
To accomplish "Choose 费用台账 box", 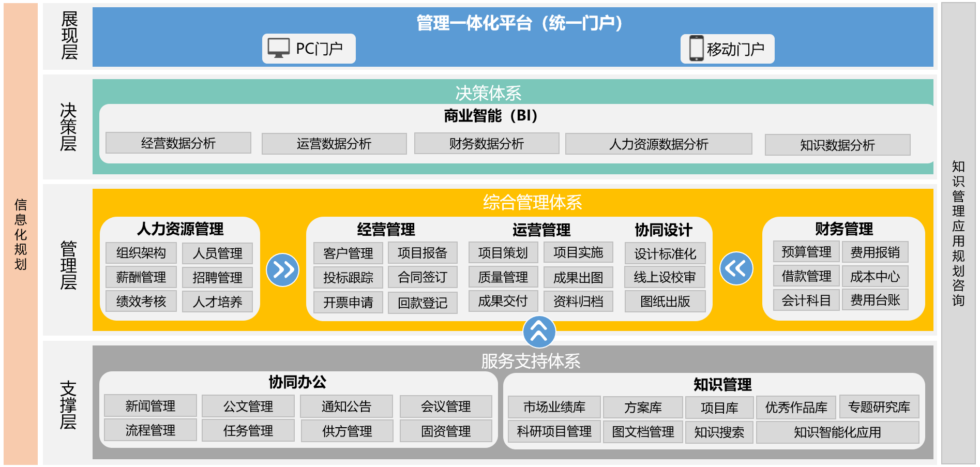I will [x=875, y=300].
